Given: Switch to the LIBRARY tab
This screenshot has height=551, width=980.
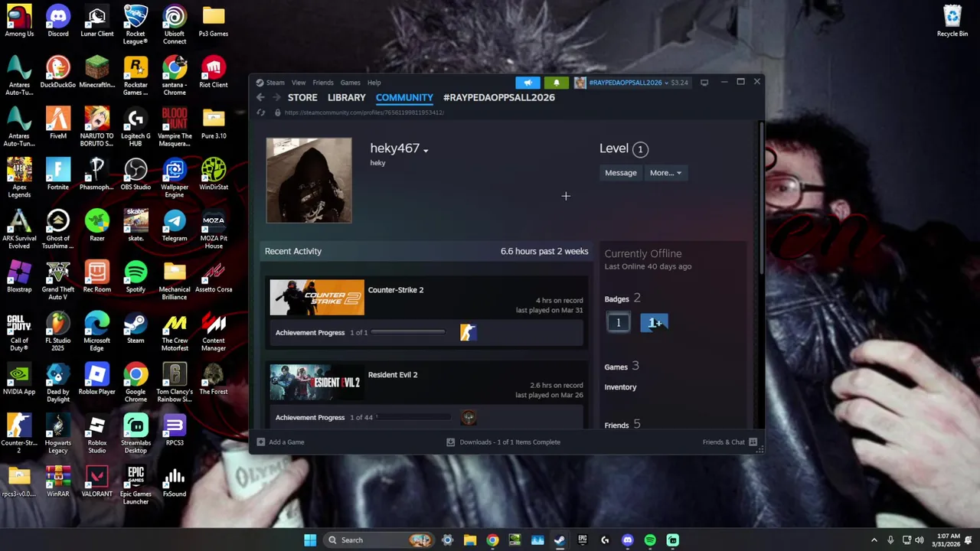Looking at the screenshot, I should [x=347, y=97].
